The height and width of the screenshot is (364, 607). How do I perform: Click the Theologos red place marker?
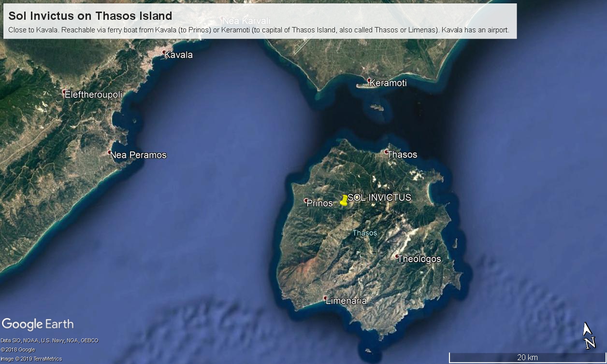[397, 256]
